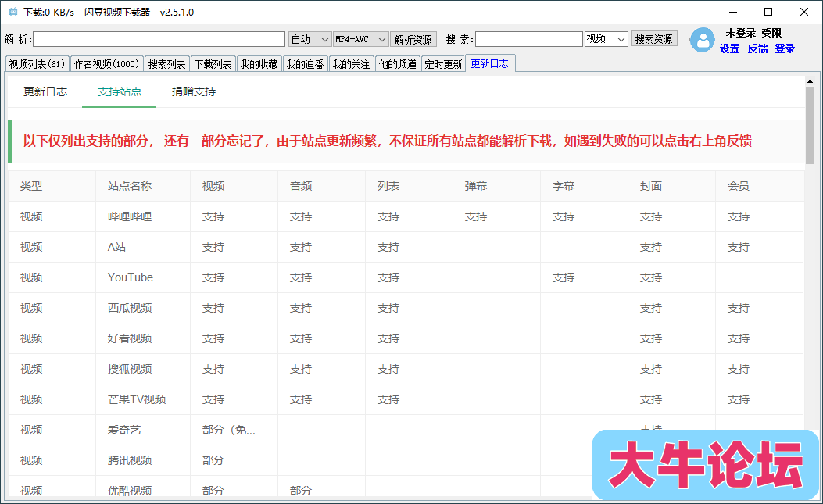Switch to 下载列表 tab

(213, 64)
